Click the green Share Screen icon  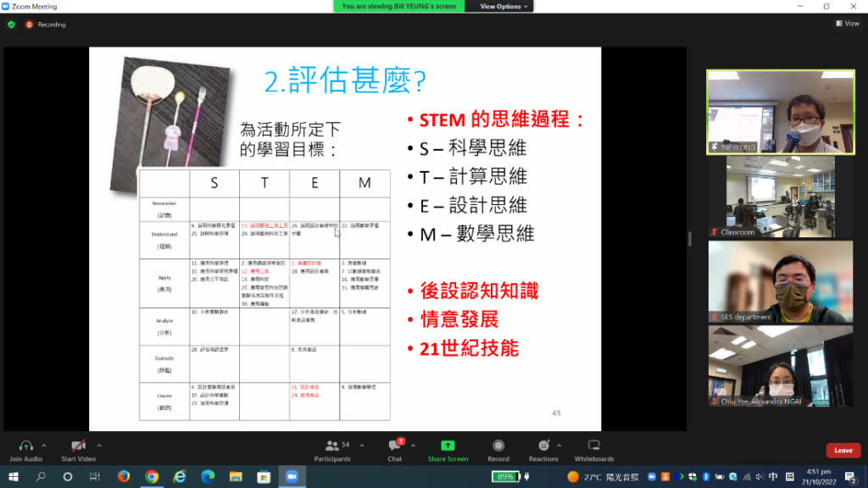(448, 446)
